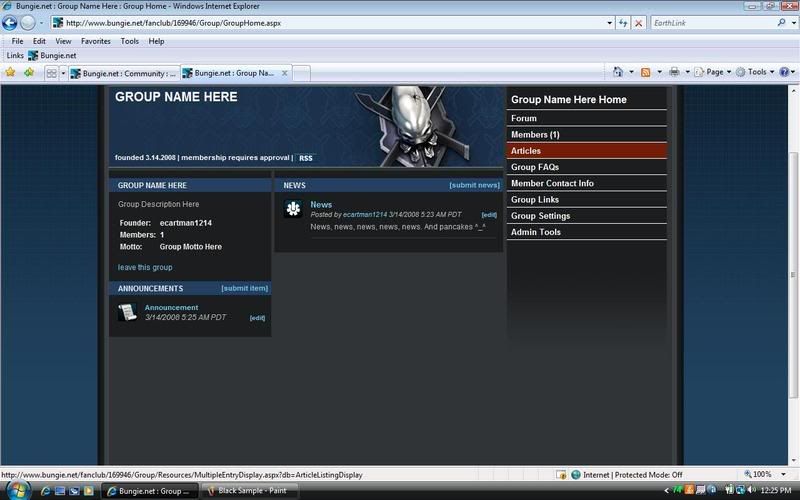Switch to the Bungie.net : Community tab
Screen dimensions: 800x500
pos(123,73)
